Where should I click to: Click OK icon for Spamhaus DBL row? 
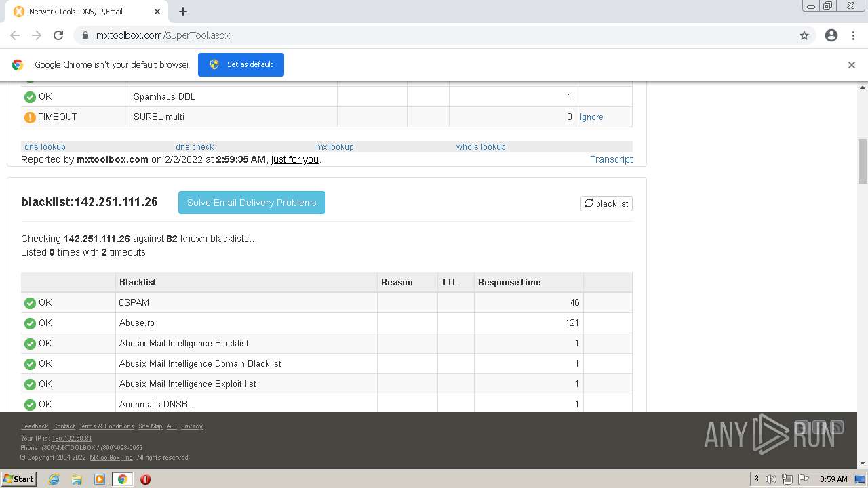(30, 97)
